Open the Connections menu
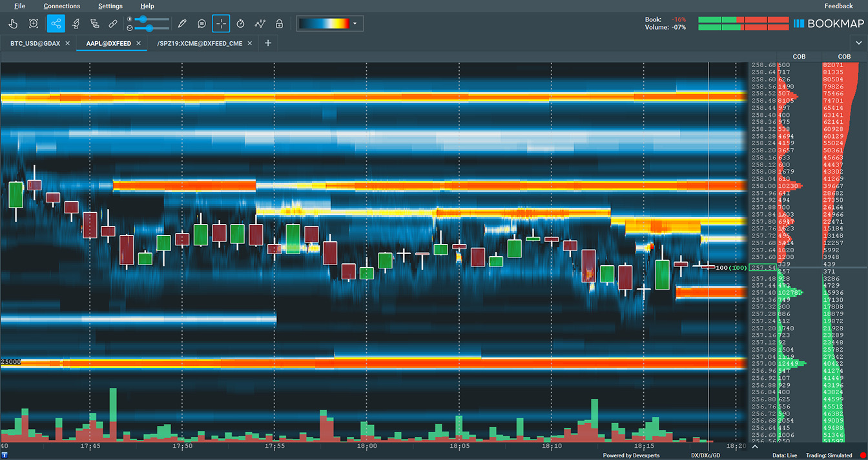Image resolution: width=868 pixels, height=460 pixels. (62, 6)
